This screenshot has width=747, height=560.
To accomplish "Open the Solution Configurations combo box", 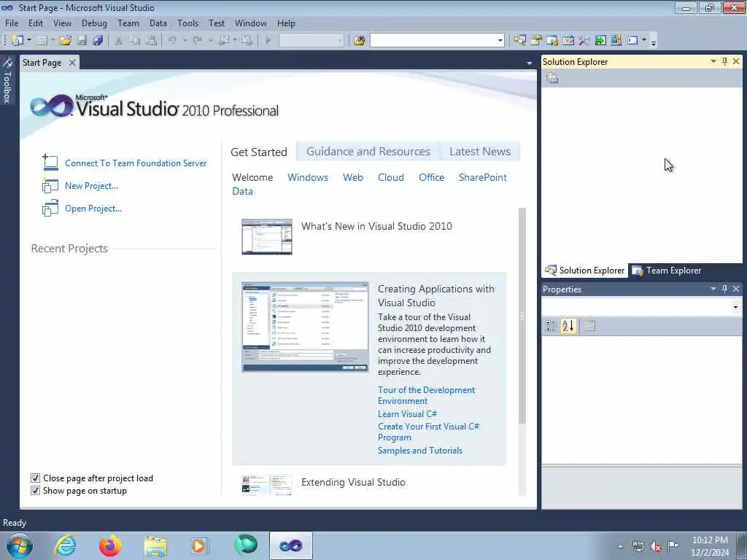I will coord(311,41).
